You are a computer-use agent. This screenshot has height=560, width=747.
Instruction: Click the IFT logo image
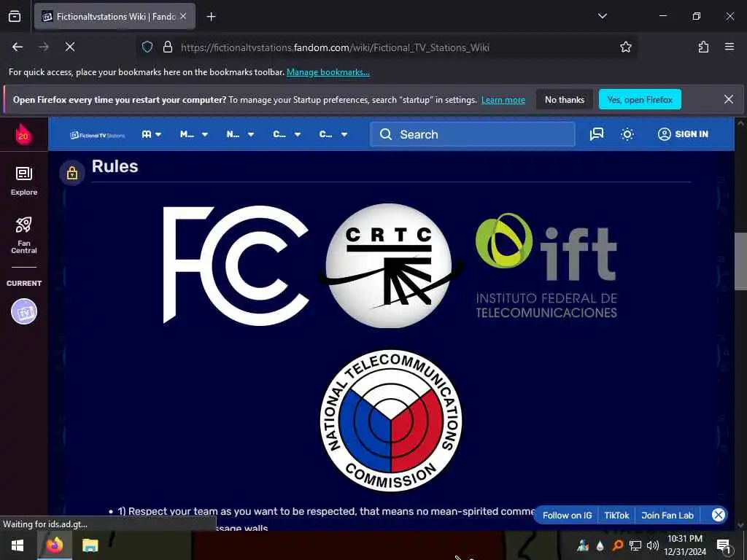tap(546, 265)
